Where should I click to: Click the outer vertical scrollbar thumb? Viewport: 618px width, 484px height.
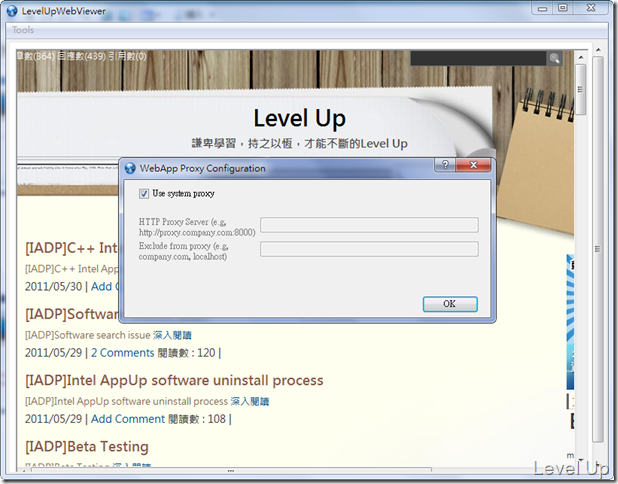tap(598, 249)
